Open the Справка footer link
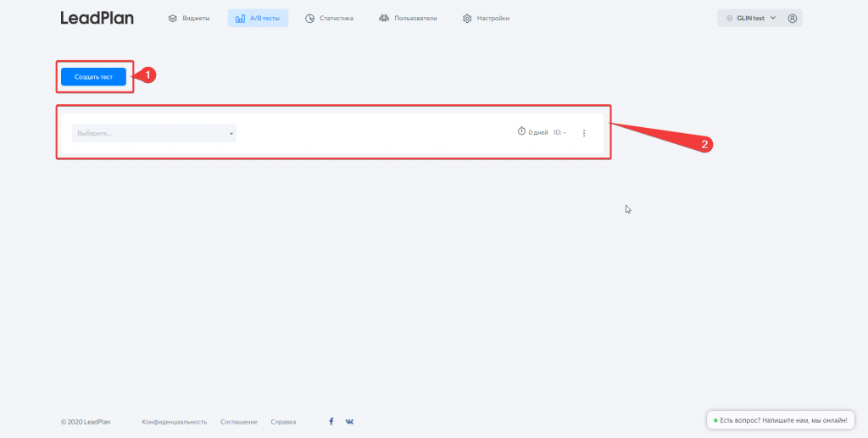The height and width of the screenshot is (438, 868). pyautogui.click(x=283, y=421)
